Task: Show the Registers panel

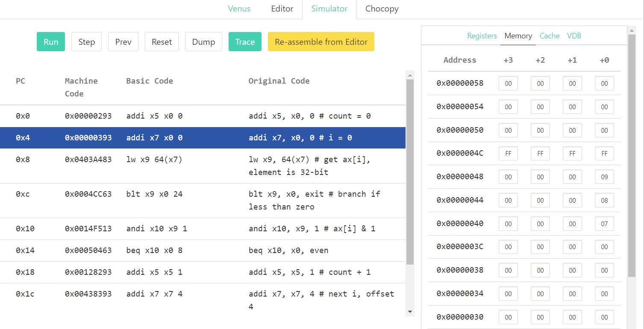Action: pyautogui.click(x=482, y=36)
